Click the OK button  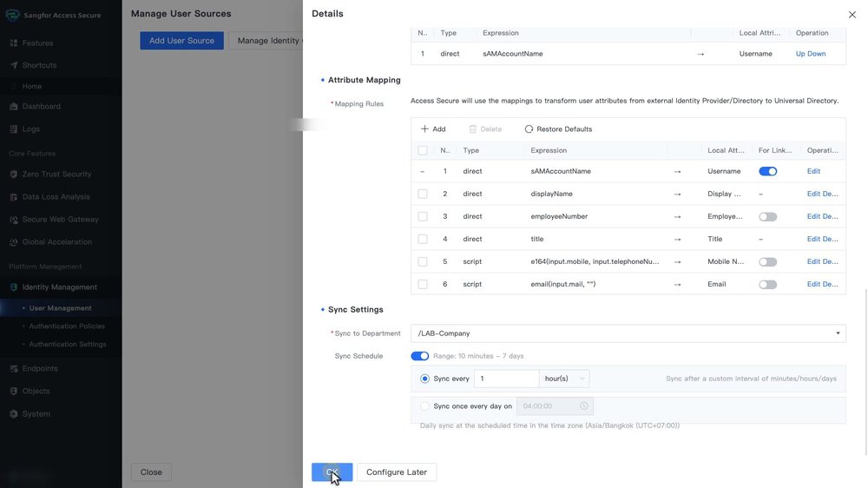[x=332, y=472]
